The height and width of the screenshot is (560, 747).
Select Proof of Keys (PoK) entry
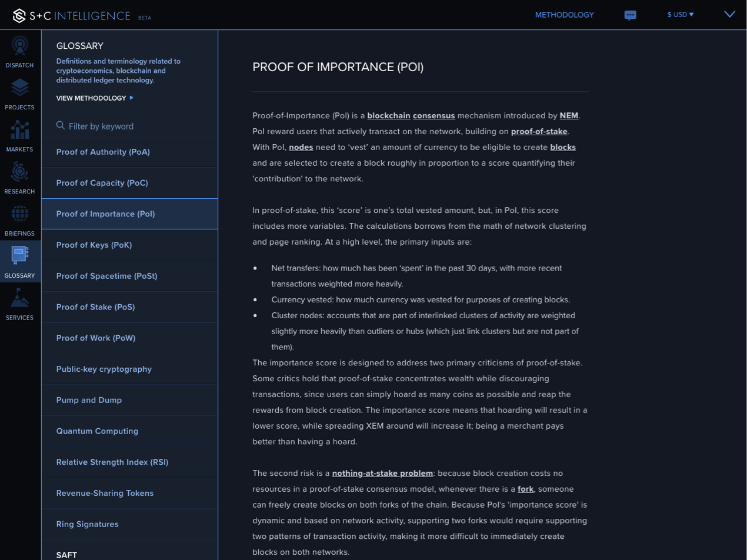[x=129, y=245]
